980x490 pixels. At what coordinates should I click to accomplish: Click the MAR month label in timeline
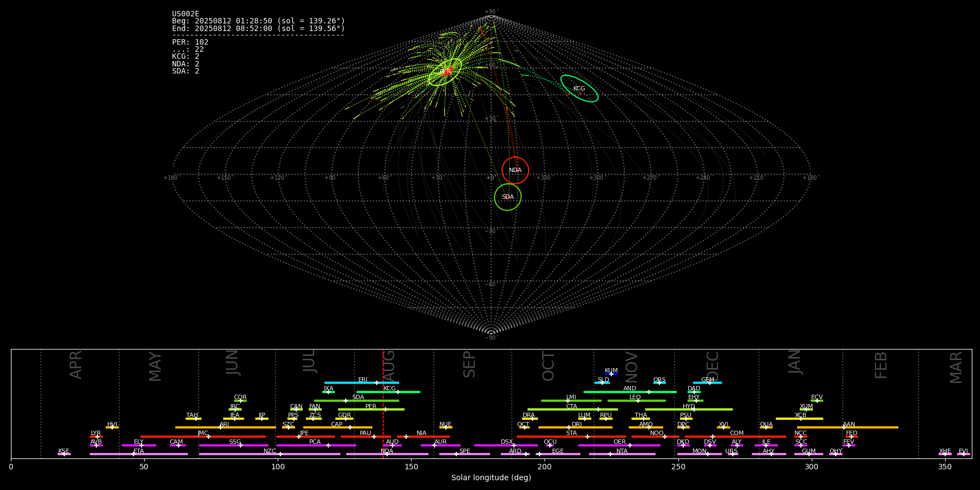click(956, 367)
